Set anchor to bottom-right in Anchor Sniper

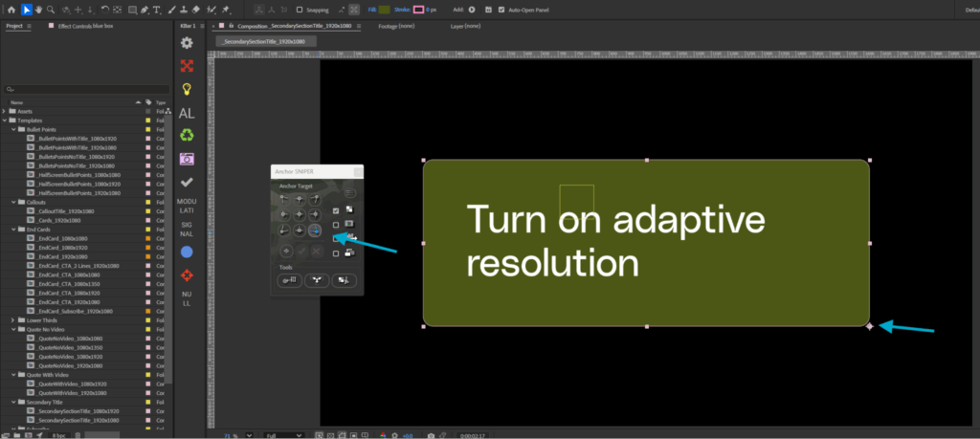[314, 230]
